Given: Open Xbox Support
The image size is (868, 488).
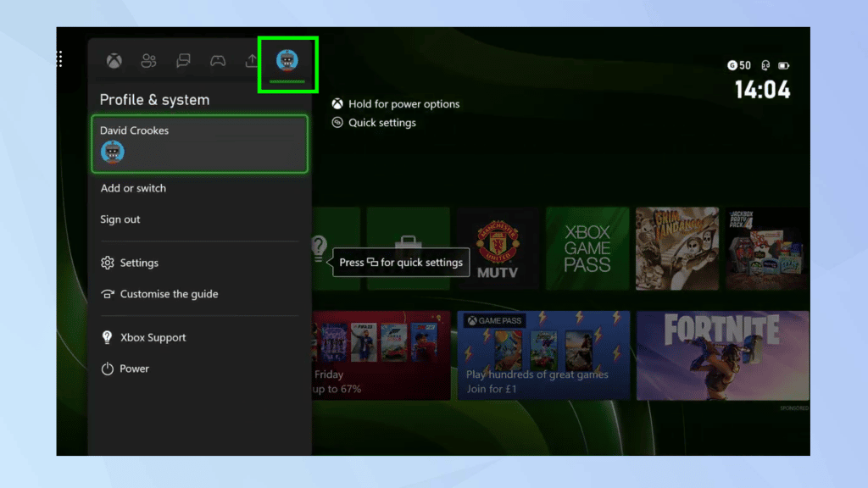Looking at the screenshot, I should point(153,337).
